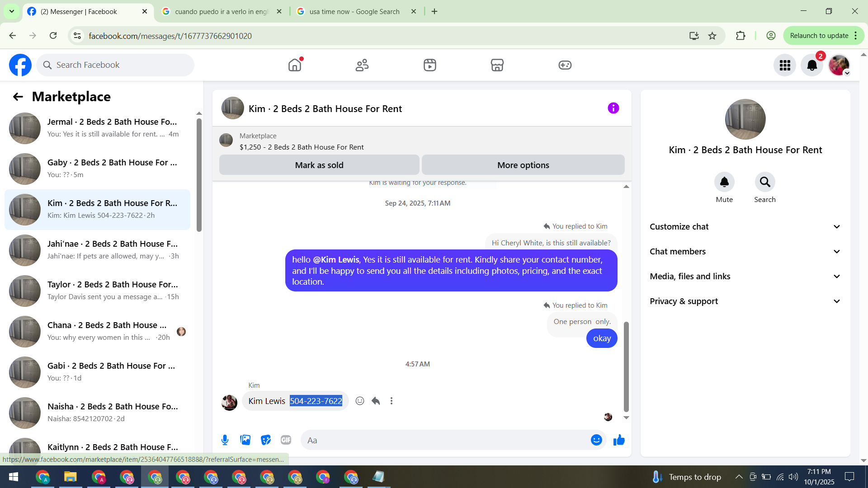Expand Customize chat section
This screenshot has width=868, height=488.
click(745, 227)
